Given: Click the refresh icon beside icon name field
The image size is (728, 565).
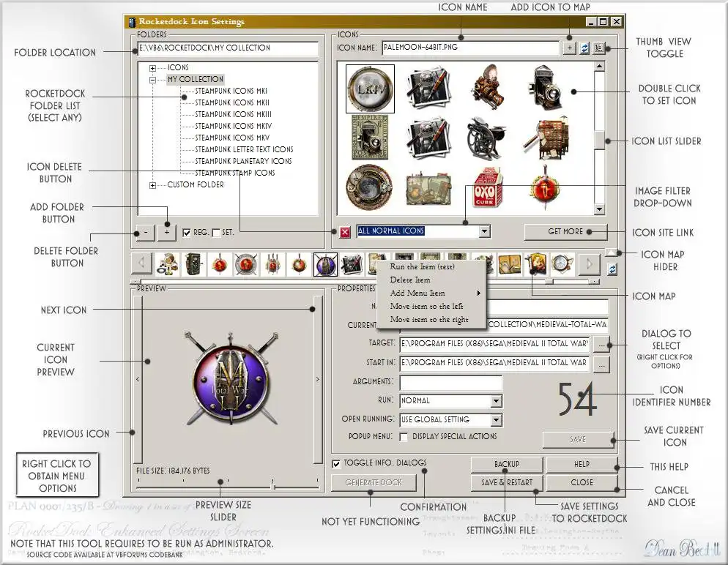Looking at the screenshot, I should 584,48.
